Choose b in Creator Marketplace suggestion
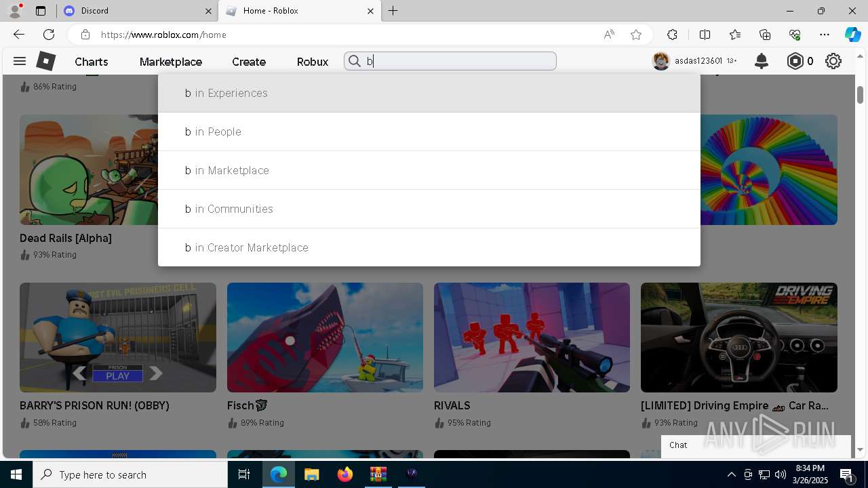This screenshot has height=488, width=868. coord(429,247)
